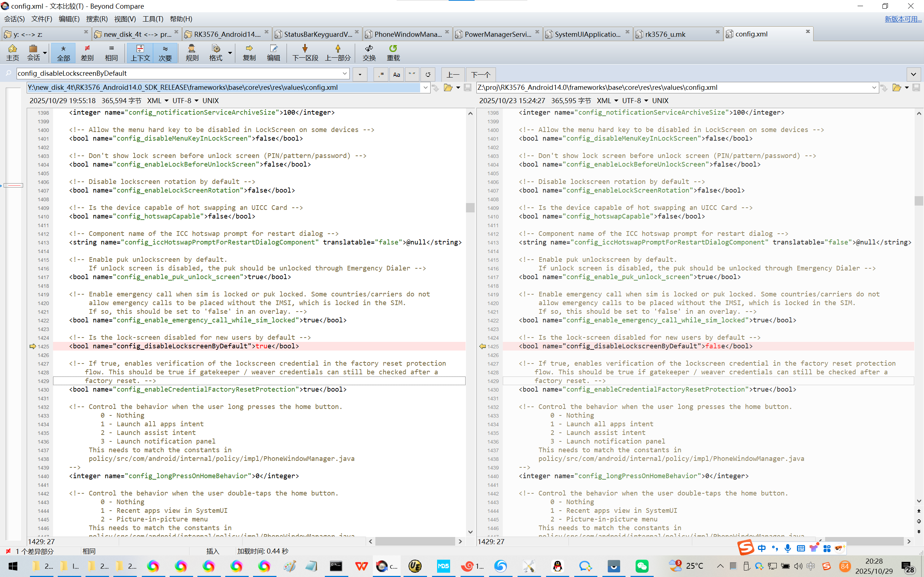Jump to Previous Part (上一部分) icon

(x=337, y=52)
